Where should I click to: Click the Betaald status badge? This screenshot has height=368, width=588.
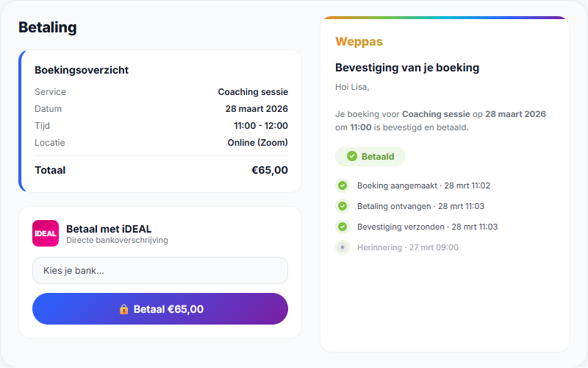pyautogui.click(x=370, y=156)
